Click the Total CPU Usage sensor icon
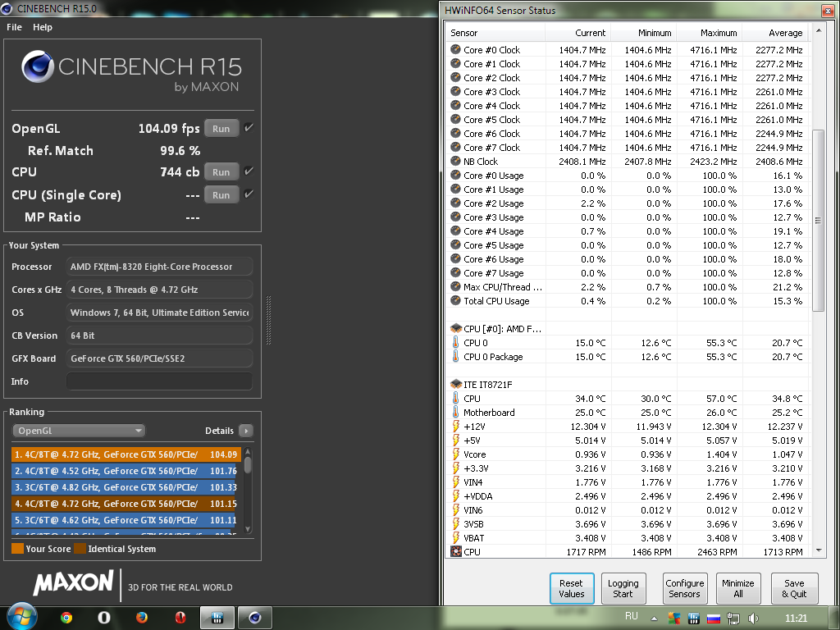 (455, 300)
